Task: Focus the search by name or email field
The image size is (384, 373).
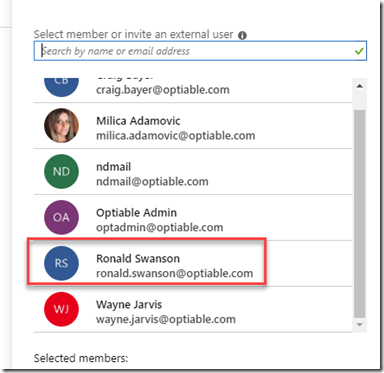Action: 200,51
